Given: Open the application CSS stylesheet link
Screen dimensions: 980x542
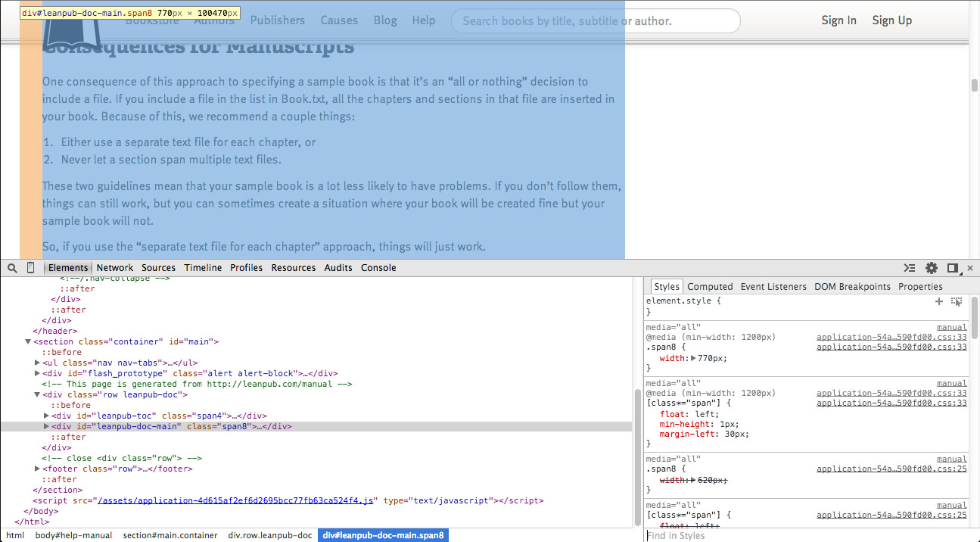Looking at the screenshot, I should click(x=891, y=337).
